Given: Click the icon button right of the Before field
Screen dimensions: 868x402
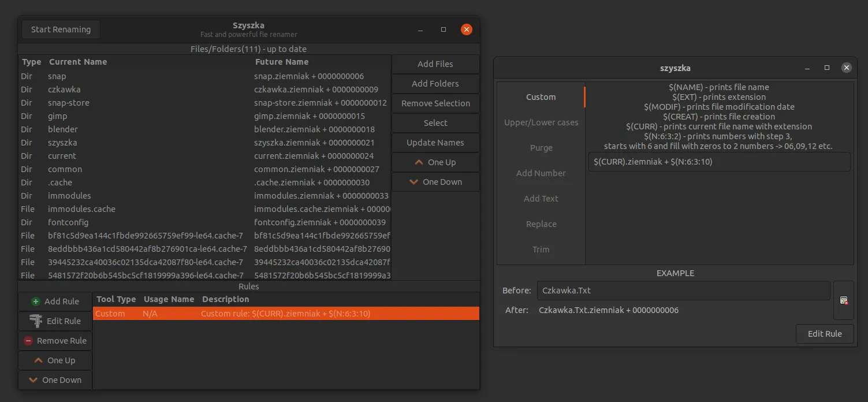Looking at the screenshot, I should click(x=844, y=300).
